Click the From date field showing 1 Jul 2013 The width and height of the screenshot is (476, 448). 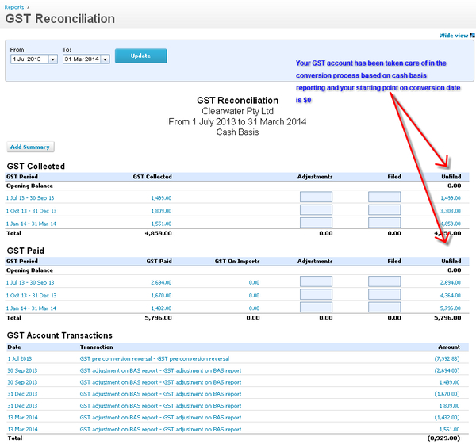pyautogui.click(x=29, y=59)
